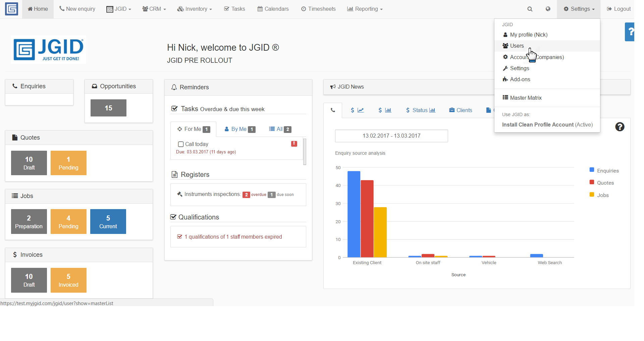This screenshot has height=341, width=644.
Task: Click the date range field 13.02.2017 - 13.03.2017
Action: tap(391, 136)
